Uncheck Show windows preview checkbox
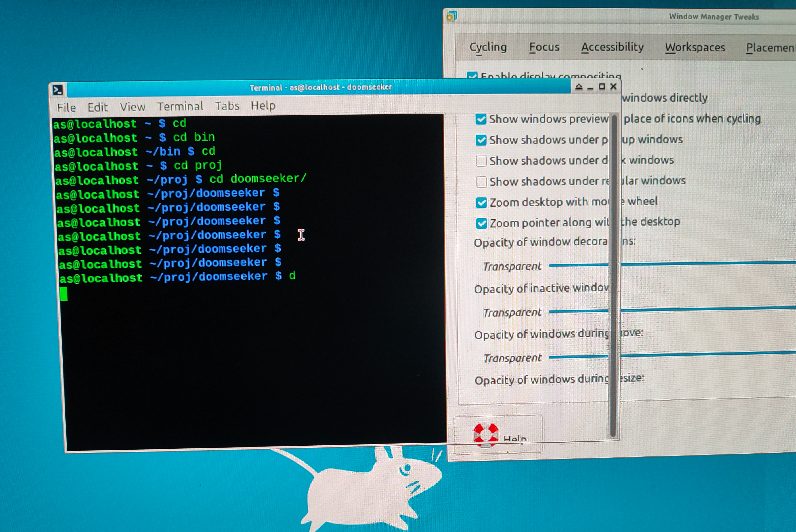796x532 pixels. click(x=481, y=119)
